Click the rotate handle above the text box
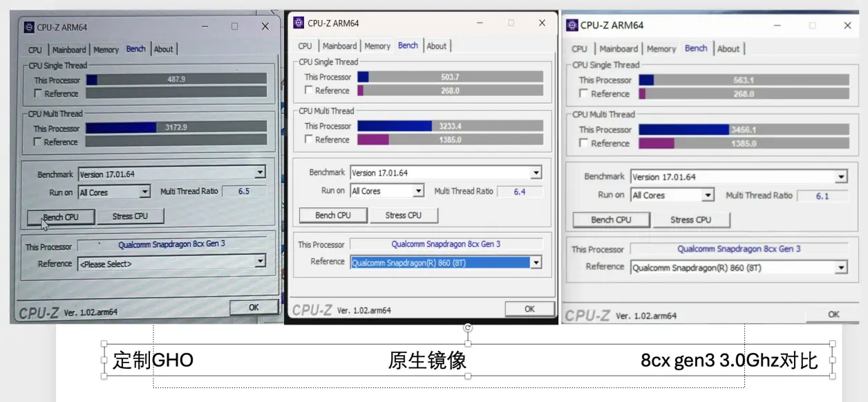Viewport: 868px width, 402px height. tap(468, 328)
